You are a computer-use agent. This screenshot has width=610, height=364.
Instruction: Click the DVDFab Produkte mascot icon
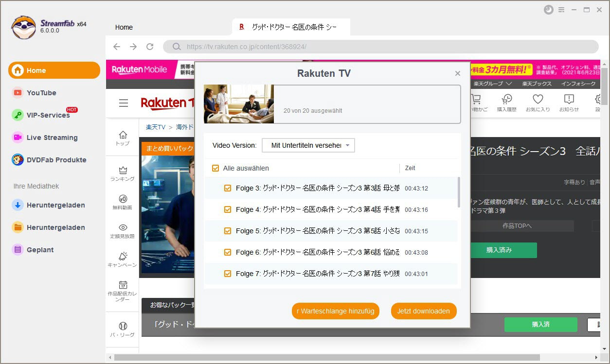click(18, 160)
